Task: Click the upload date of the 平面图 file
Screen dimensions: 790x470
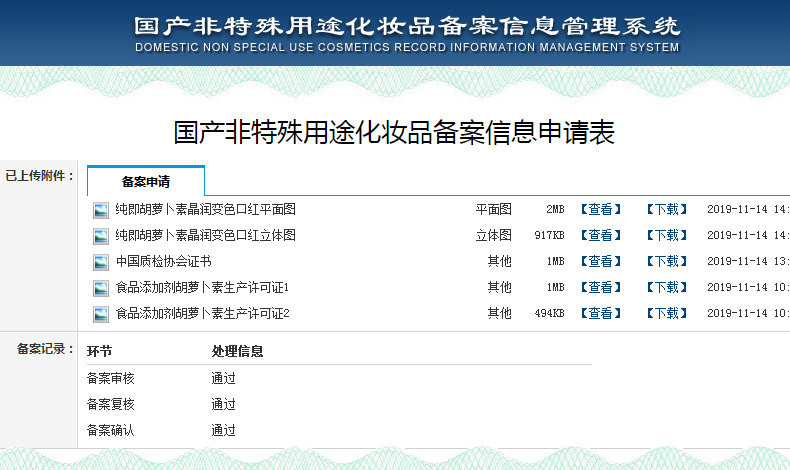Action: 748,209
